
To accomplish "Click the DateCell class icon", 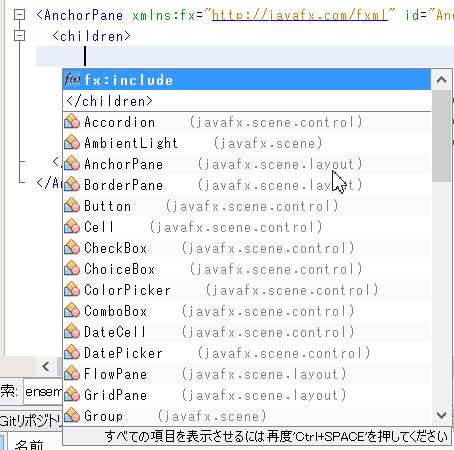I will [72, 332].
